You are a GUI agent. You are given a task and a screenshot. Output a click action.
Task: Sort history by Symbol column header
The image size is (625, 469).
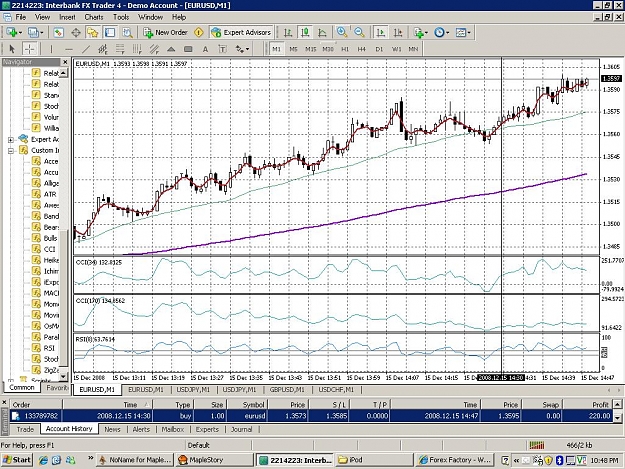click(x=248, y=404)
